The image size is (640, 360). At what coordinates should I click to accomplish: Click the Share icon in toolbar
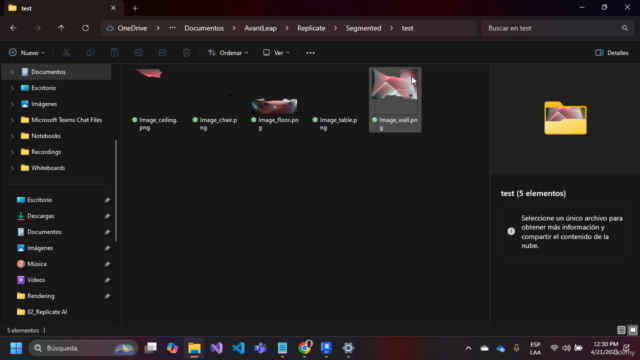(162, 53)
